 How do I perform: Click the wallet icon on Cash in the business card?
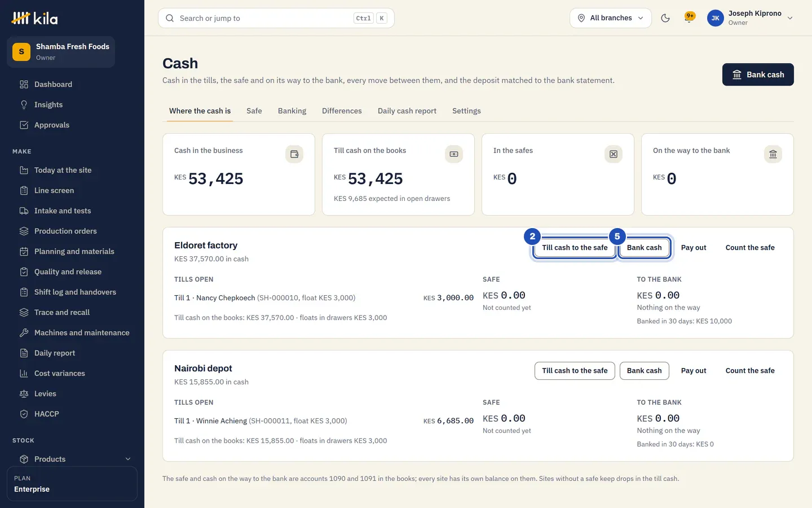point(294,154)
